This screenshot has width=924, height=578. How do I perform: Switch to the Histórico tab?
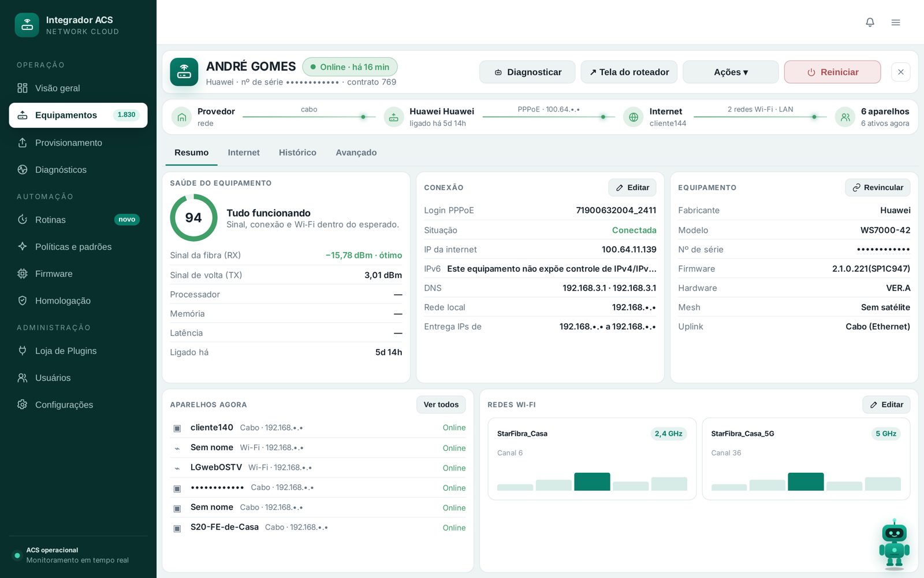(x=297, y=153)
